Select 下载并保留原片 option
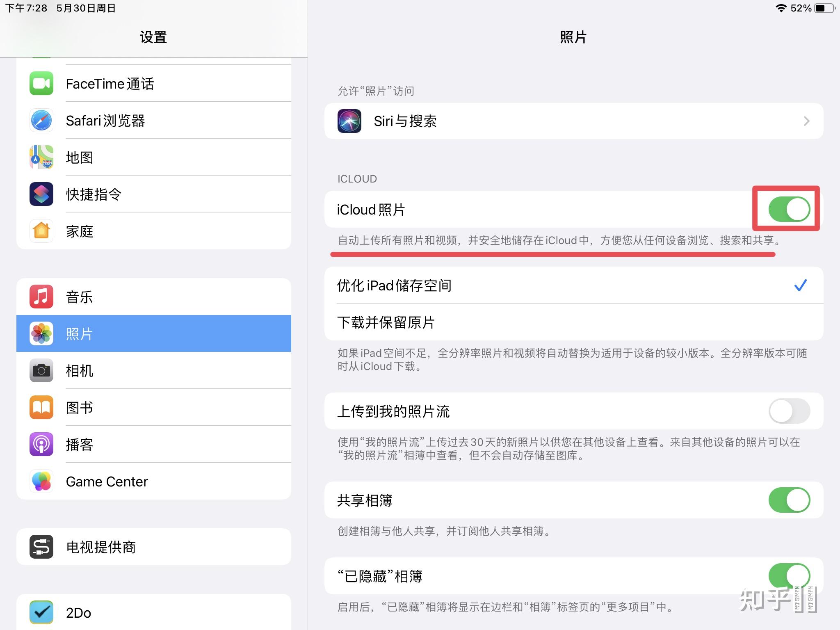The height and width of the screenshot is (630, 840). click(574, 322)
